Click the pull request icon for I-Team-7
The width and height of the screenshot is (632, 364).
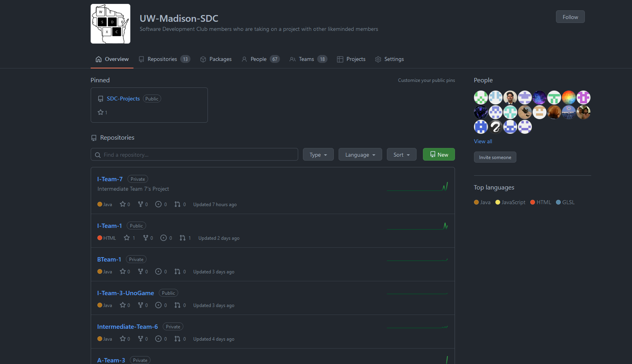[x=177, y=204]
